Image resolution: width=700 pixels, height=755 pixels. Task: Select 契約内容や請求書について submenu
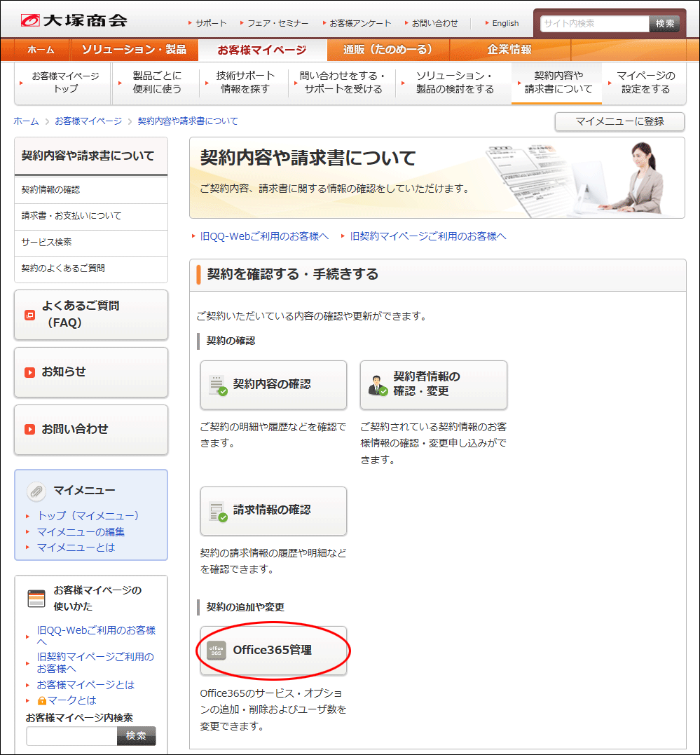pos(557,83)
